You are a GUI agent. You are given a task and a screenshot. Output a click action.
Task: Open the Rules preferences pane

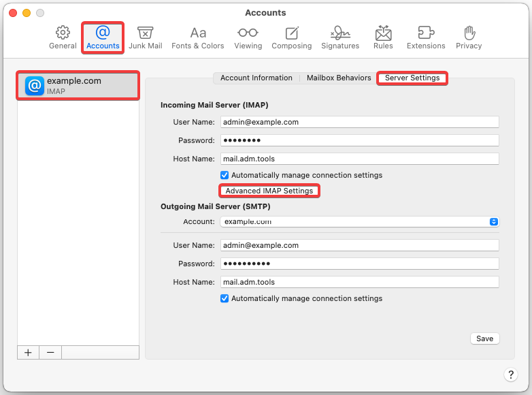click(383, 37)
